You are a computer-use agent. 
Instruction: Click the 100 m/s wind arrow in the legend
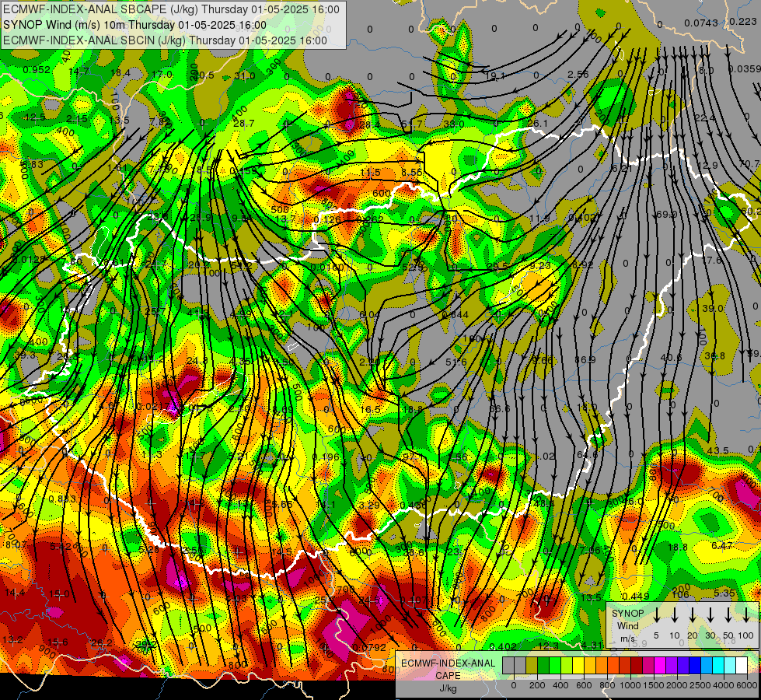pyautogui.click(x=746, y=615)
